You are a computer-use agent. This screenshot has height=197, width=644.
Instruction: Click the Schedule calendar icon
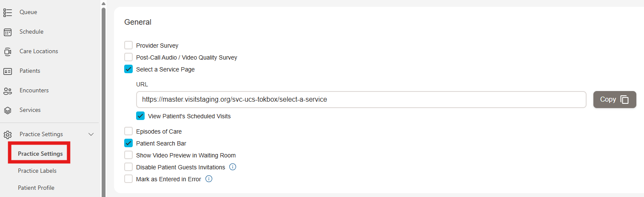click(8, 32)
